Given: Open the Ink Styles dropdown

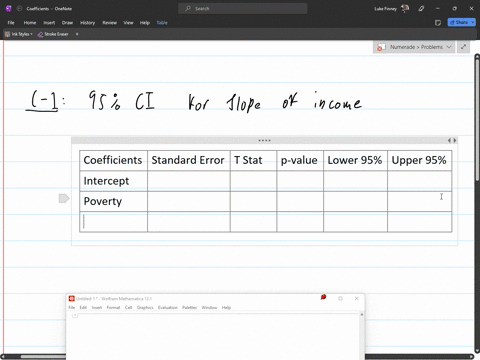Looking at the screenshot, I should click(19, 34).
